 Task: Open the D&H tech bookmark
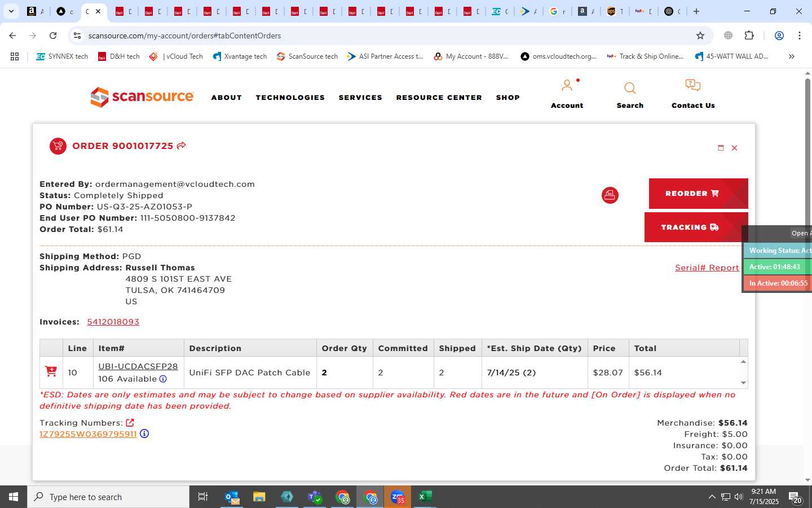[119, 56]
